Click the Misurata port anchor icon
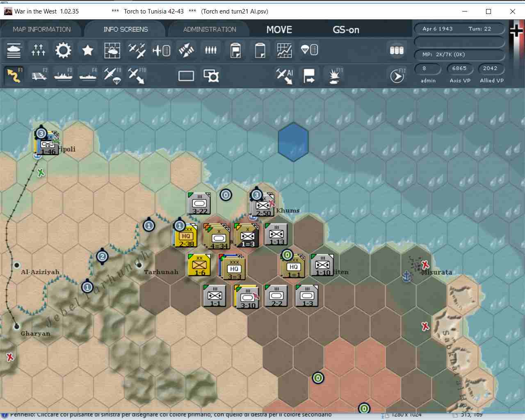This screenshot has width=525, height=420. [406, 276]
